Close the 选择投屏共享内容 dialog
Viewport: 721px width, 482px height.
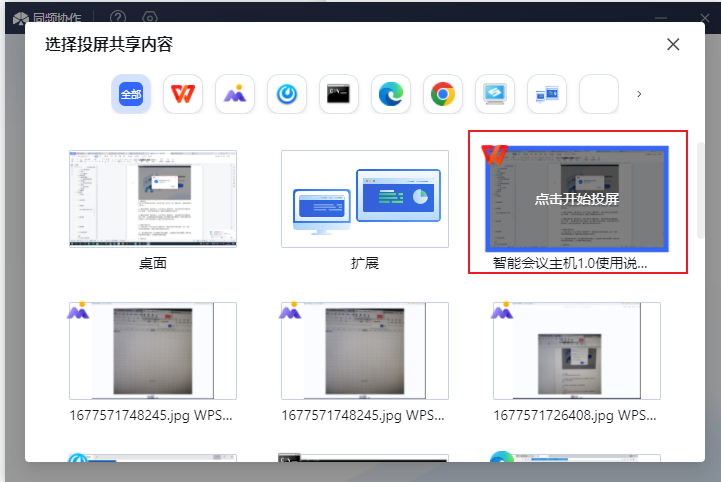[673, 44]
